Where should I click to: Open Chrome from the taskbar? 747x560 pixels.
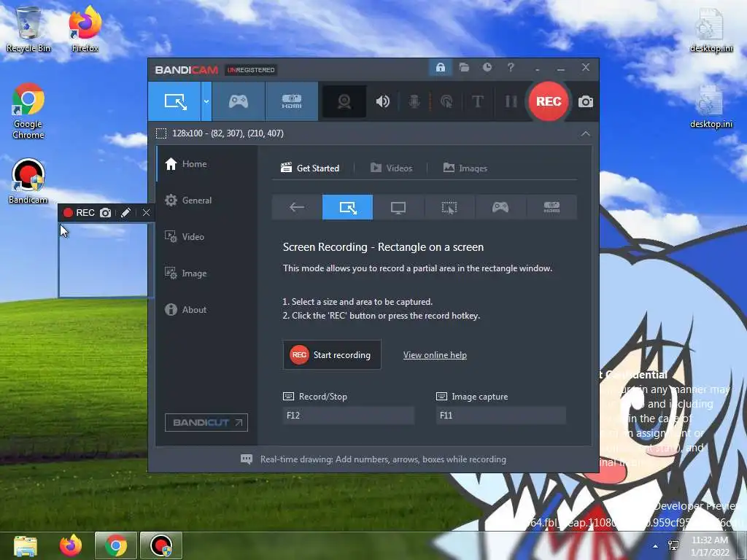coord(116,545)
